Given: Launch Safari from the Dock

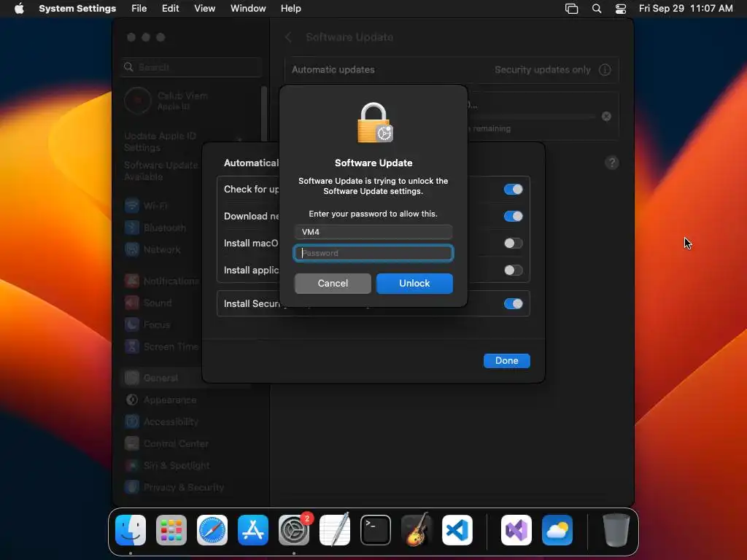Looking at the screenshot, I should coord(212,530).
